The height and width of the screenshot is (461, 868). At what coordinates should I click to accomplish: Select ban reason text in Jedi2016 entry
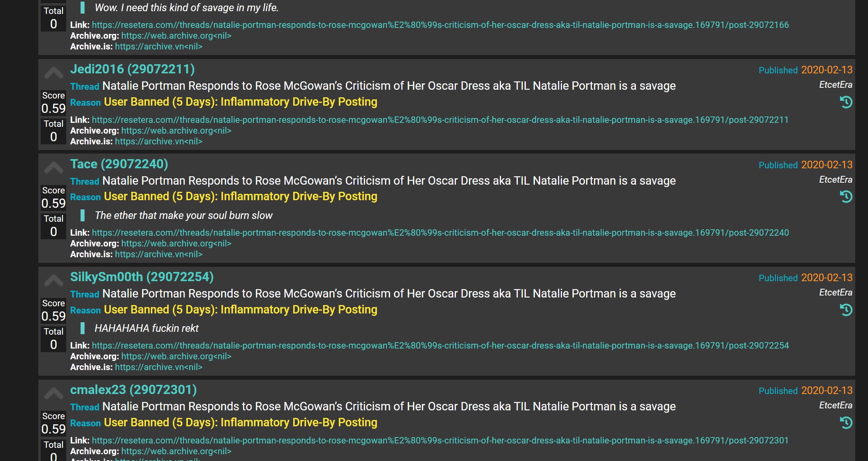[241, 102]
